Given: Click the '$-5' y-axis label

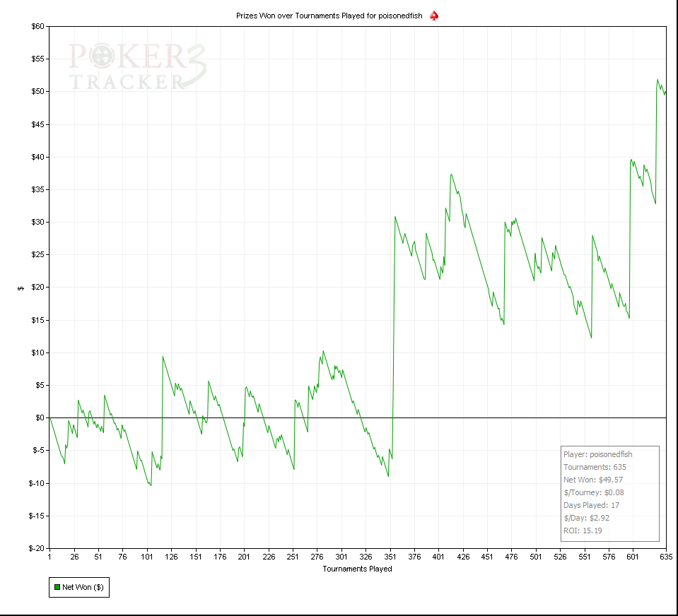Looking at the screenshot, I should point(38,451).
